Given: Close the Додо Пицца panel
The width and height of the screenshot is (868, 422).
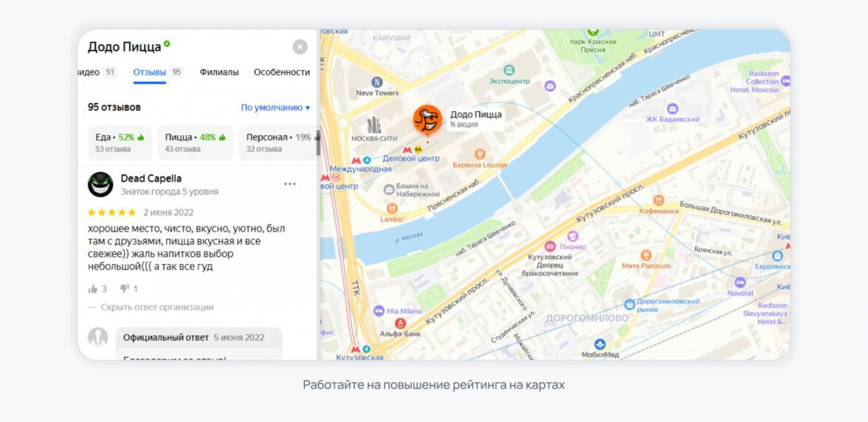Looking at the screenshot, I should [300, 47].
